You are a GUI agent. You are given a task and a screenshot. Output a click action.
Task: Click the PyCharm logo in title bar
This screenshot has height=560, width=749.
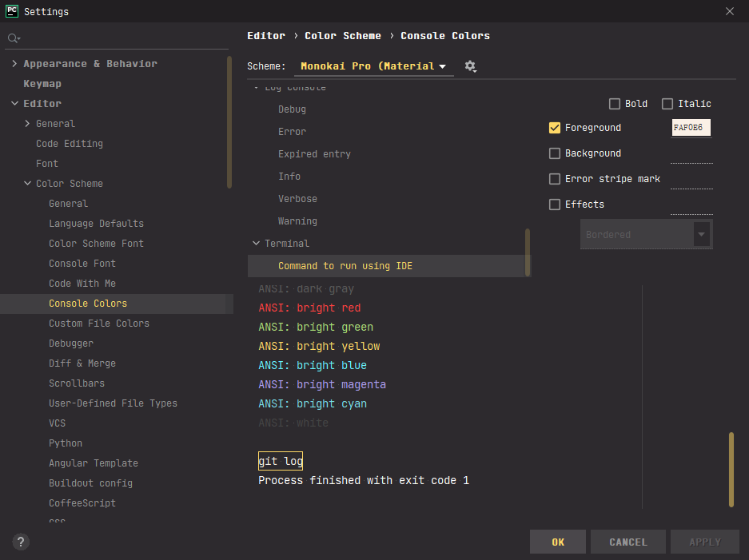pyautogui.click(x=12, y=11)
